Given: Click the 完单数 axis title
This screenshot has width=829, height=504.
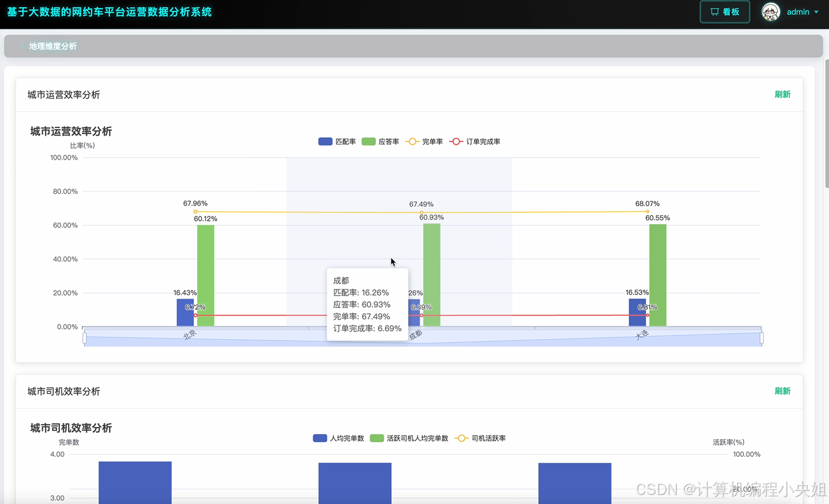Looking at the screenshot, I should (x=69, y=442).
